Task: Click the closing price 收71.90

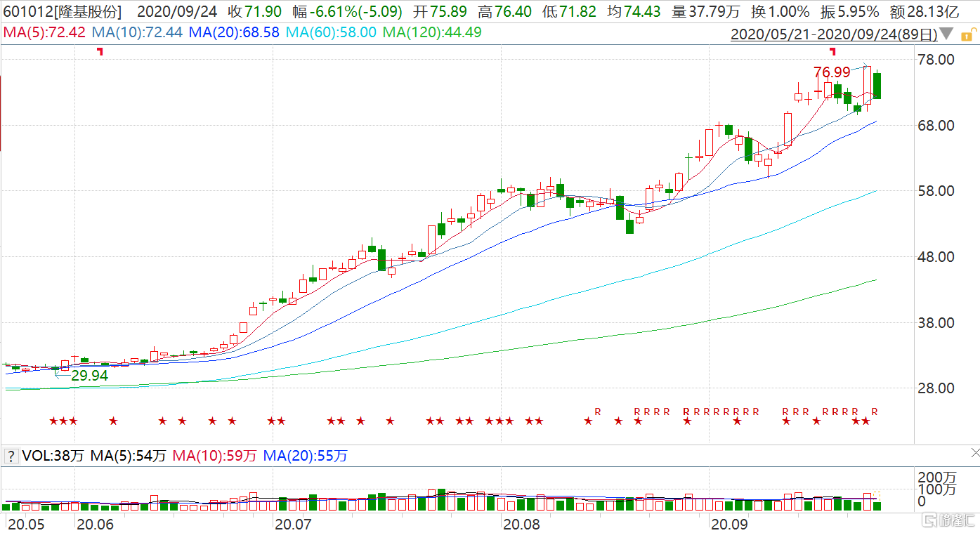Action: coord(255,12)
